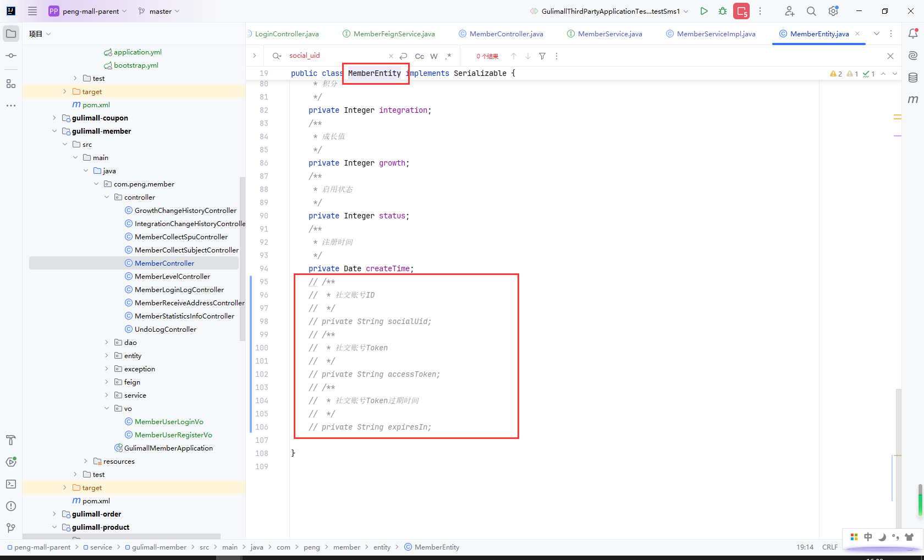Open the Maven tool window
This screenshot has width=924, height=560.
(913, 100)
